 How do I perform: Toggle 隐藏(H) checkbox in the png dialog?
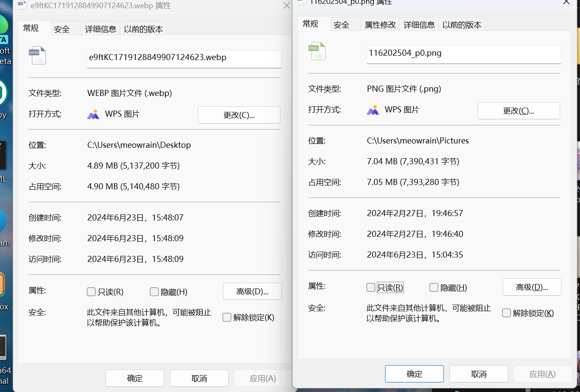434,288
